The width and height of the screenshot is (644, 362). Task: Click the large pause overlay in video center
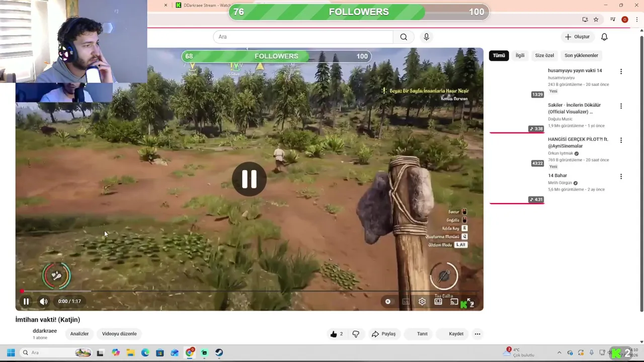(249, 179)
